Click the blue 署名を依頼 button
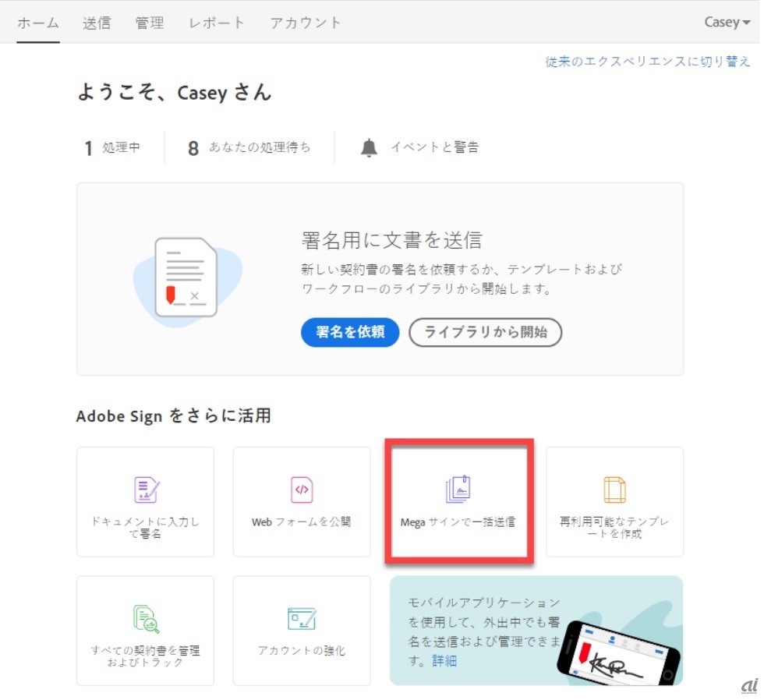 (x=350, y=332)
